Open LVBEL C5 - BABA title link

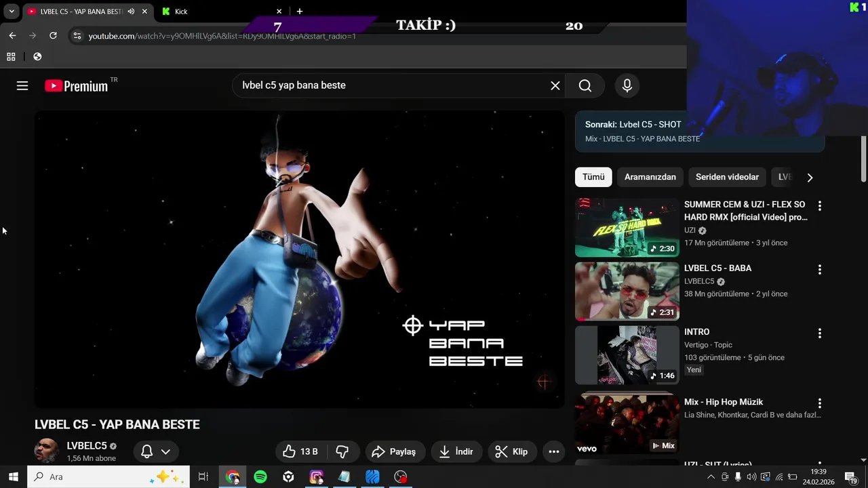(717, 268)
